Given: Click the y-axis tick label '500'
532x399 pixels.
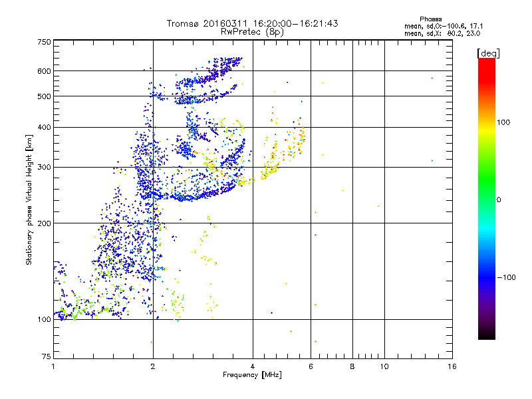Looking at the screenshot, I should coord(44,96).
